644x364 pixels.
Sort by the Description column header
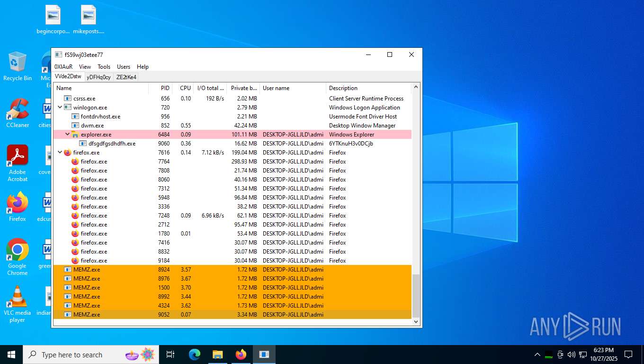(x=369, y=88)
